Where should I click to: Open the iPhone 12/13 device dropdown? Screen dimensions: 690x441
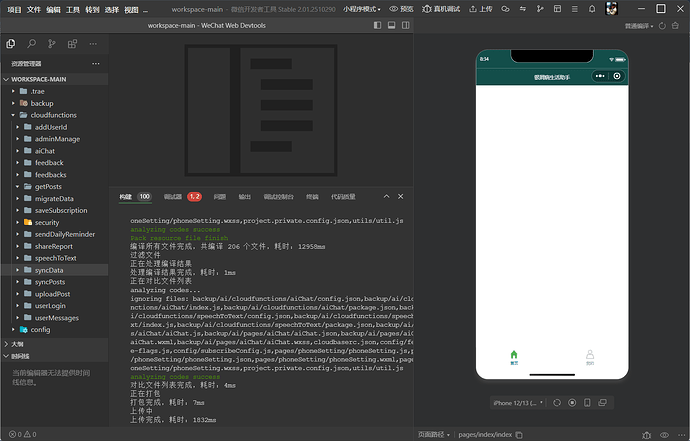coord(518,403)
